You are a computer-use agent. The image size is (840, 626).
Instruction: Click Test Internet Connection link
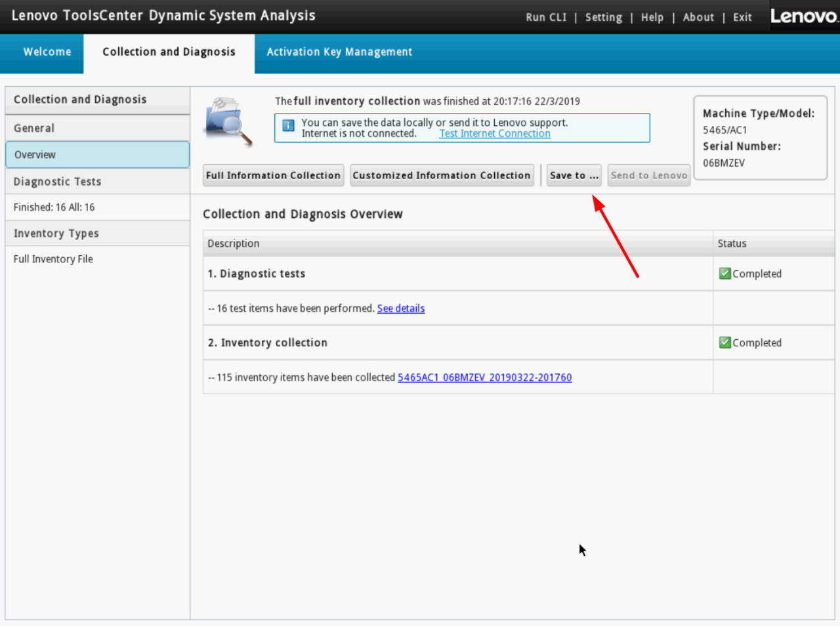click(495, 134)
